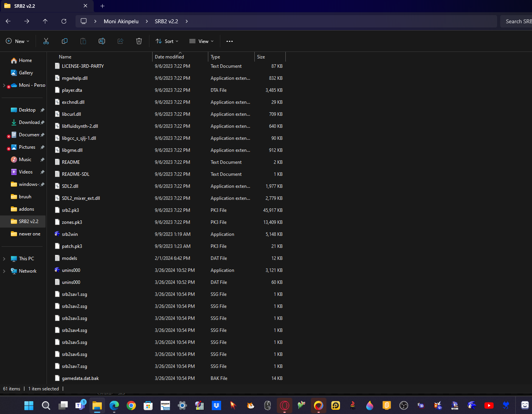This screenshot has width=532, height=414.
Task: Click the Search SRB2 input box
Action: click(516, 21)
